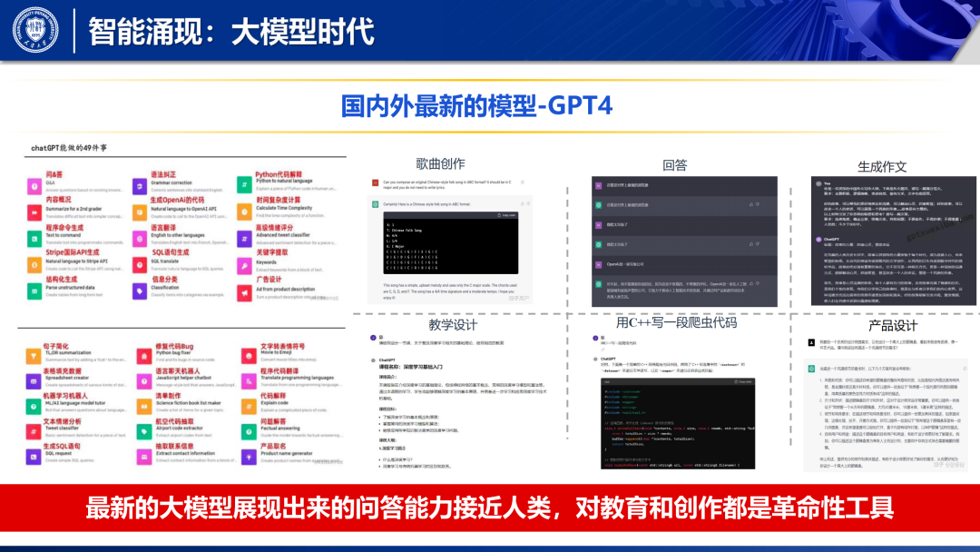980x552 pixels.
Task: Click the red SQL translate icon
Action: 140,265
